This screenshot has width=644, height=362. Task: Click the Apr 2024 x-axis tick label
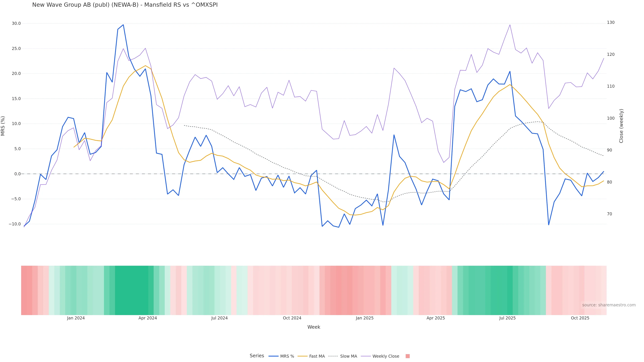(148, 318)
